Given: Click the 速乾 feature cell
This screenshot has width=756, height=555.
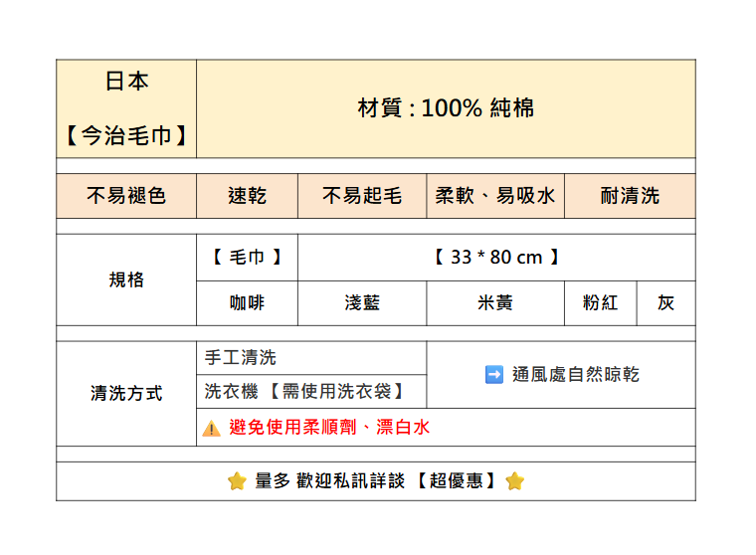Looking at the screenshot, I should [x=247, y=196].
